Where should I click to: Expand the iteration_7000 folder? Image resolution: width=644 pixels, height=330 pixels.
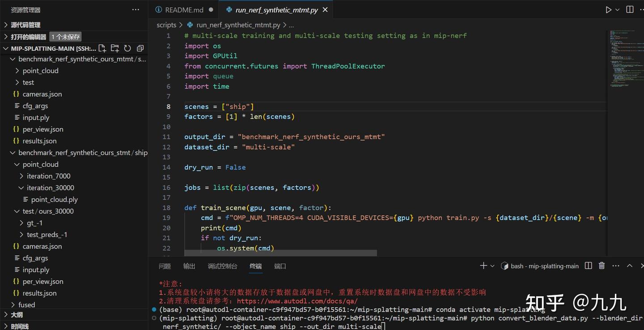(48, 176)
